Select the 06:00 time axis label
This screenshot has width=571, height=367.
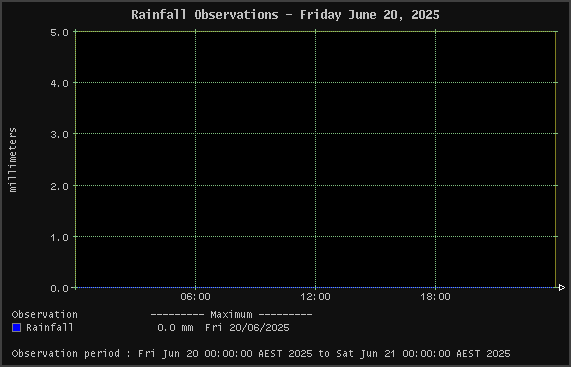(196, 297)
